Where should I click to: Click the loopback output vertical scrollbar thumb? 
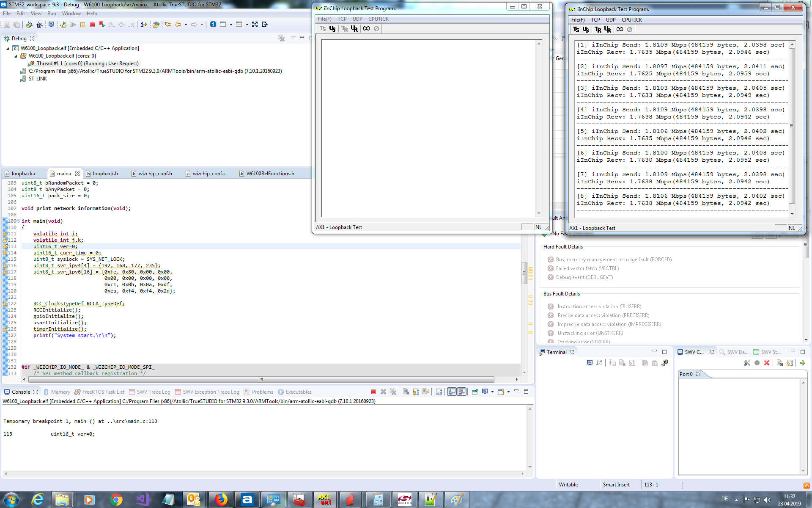coord(792,126)
